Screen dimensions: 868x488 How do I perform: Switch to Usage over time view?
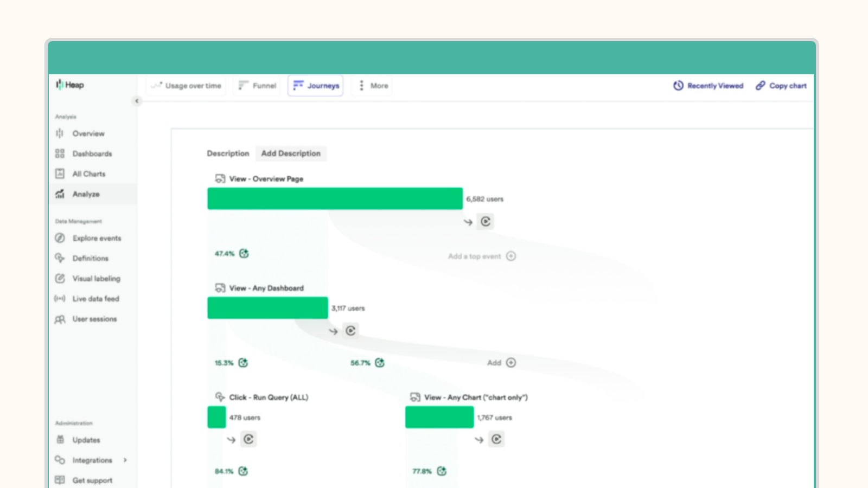[186, 85]
